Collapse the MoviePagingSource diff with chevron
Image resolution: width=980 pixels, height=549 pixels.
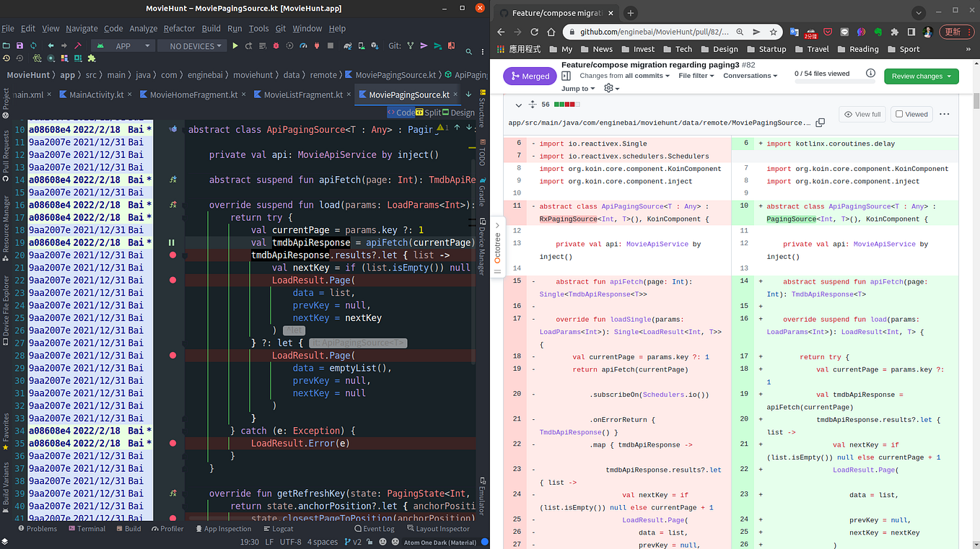(x=518, y=104)
